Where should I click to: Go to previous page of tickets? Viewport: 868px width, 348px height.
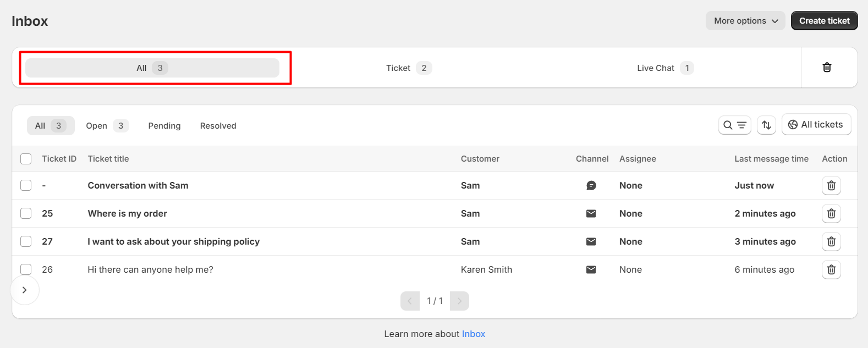coord(410,301)
